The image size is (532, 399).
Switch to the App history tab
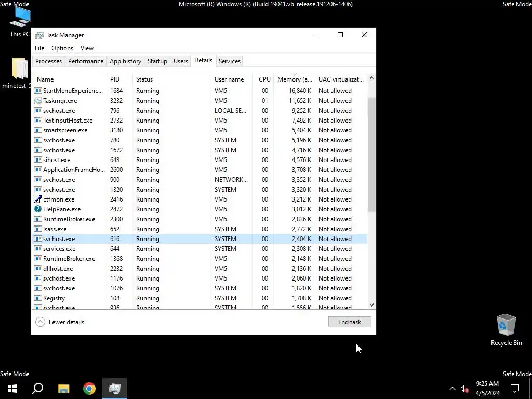125,61
